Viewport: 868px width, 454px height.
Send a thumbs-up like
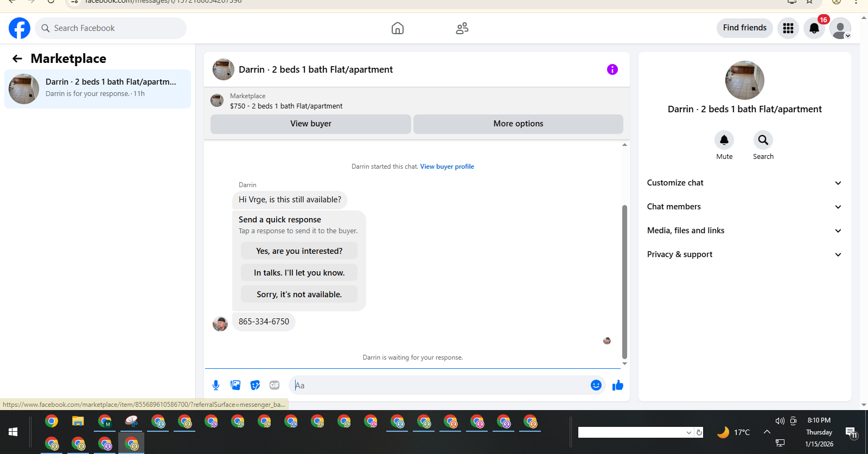tap(618, 385)
